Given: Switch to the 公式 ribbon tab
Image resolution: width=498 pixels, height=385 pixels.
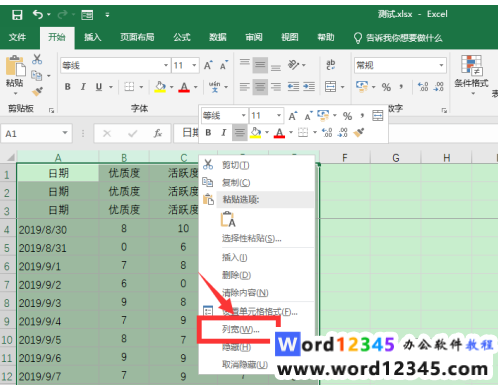Looking at the screenshot, I should [182, 37].
